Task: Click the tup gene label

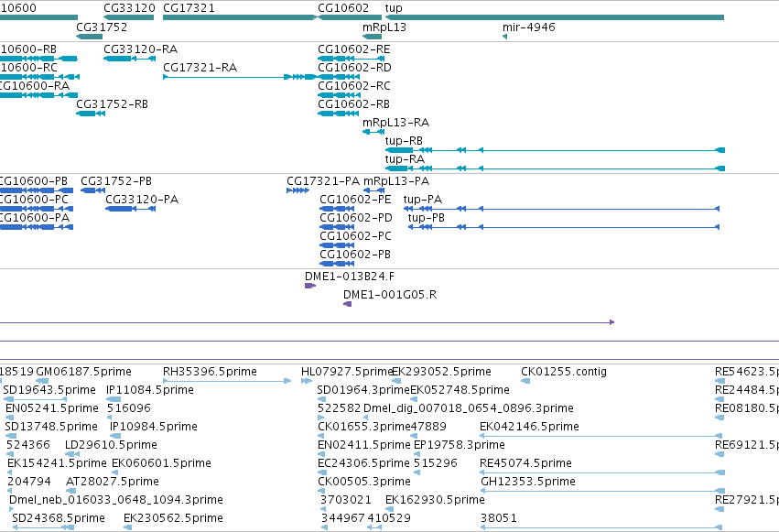Action: [394, 8]
